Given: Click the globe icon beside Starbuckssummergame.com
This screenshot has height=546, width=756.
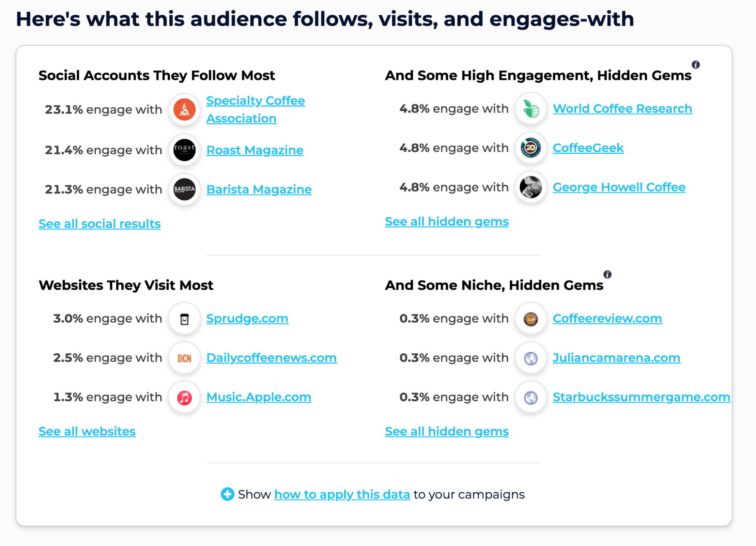Looking at the screenshot, I should click(531, 397).
